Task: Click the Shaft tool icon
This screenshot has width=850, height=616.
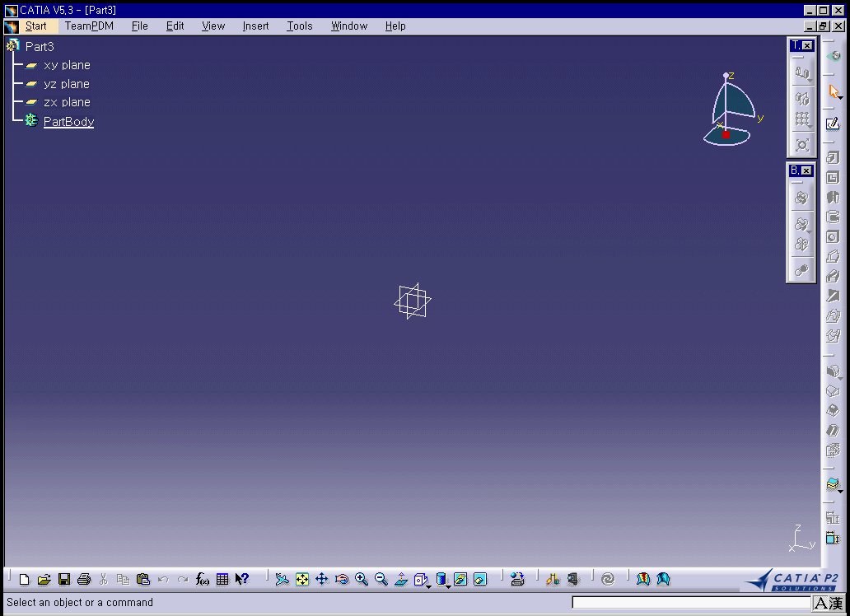Action: [x=833, y=198]
